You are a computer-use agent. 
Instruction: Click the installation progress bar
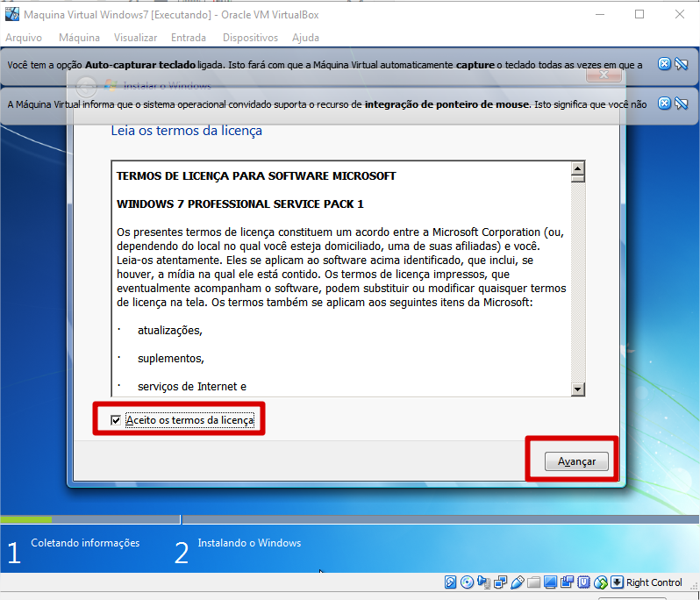[349, 519]
